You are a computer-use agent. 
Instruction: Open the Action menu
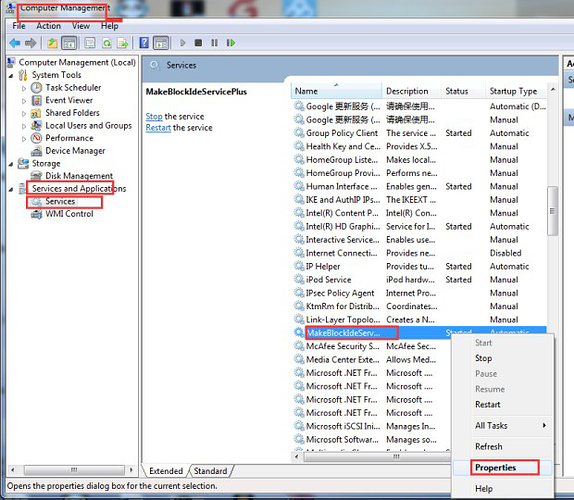(x=49, y=26)
